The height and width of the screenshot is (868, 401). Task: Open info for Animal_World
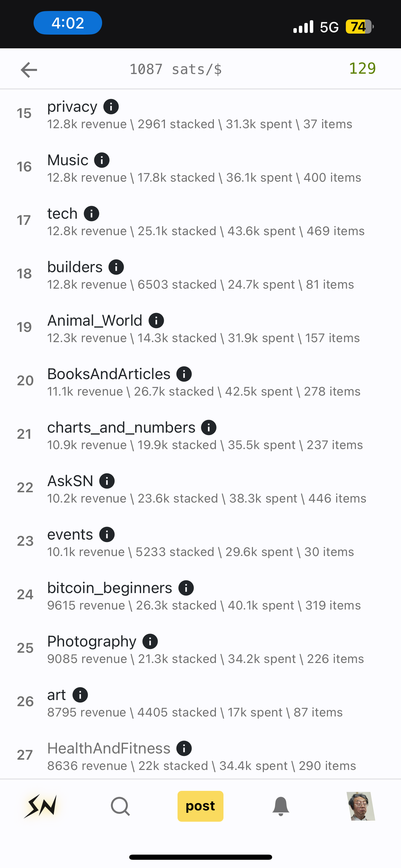point(156,321)
